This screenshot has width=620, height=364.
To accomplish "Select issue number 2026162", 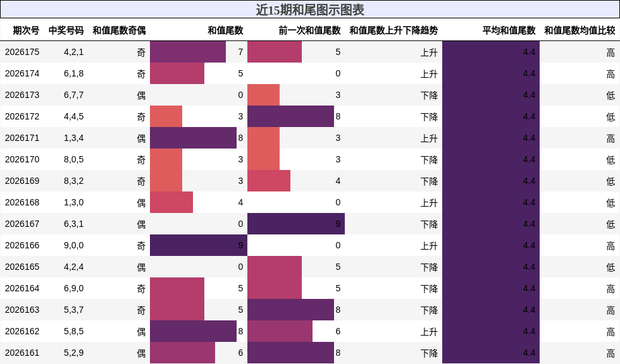I will pos(22,331).
